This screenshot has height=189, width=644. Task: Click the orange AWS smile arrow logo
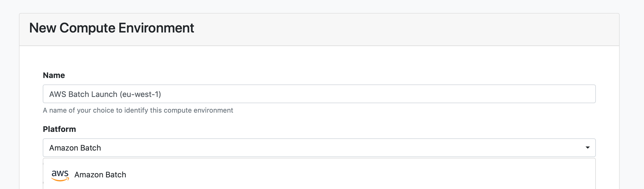pos(60,179)
